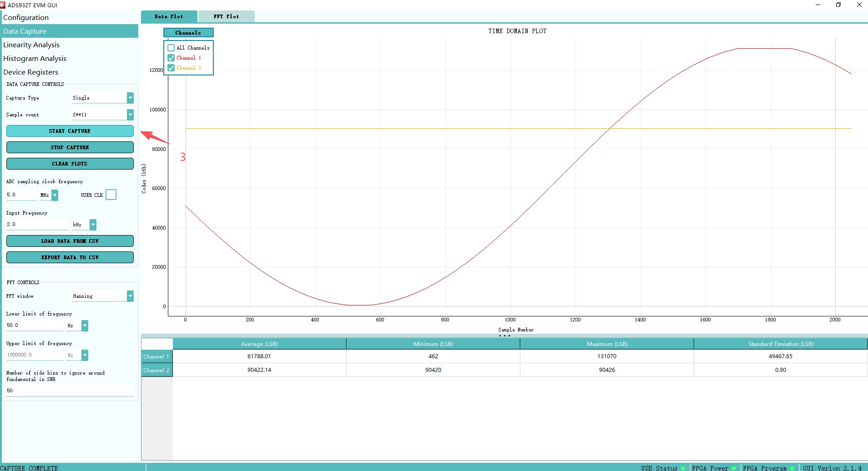Click the FPGA Program status indicator

click(792, 468)
